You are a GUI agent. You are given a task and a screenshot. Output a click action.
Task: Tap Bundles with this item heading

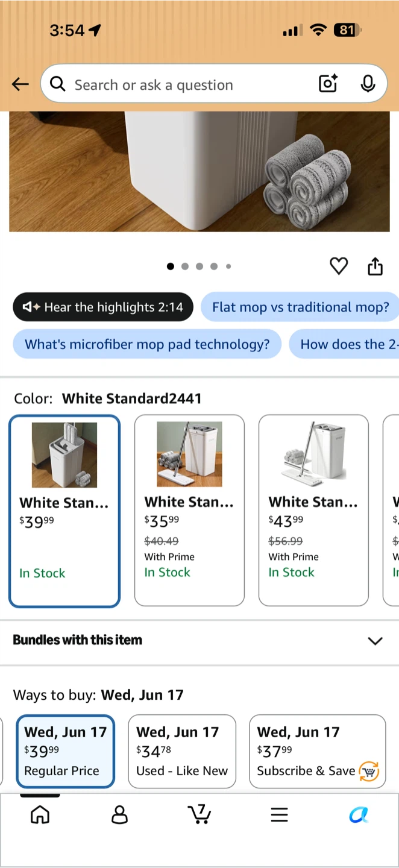tap(78, 640)
